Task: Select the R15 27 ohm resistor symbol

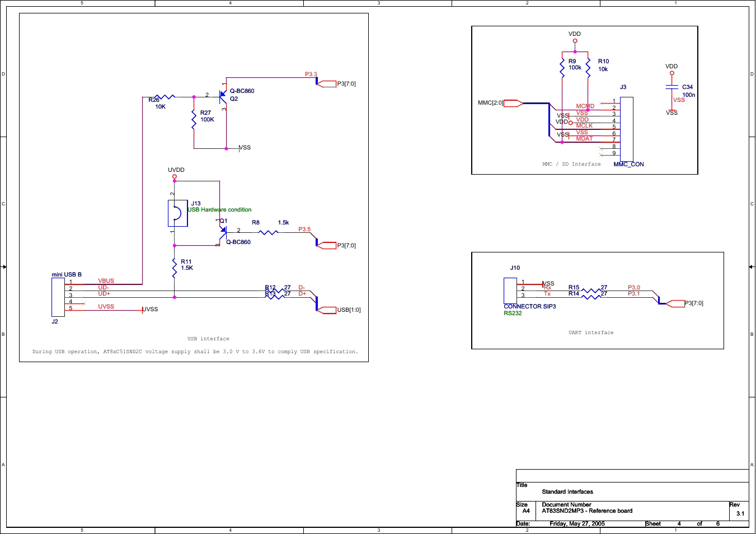Action: coord(590,290)
